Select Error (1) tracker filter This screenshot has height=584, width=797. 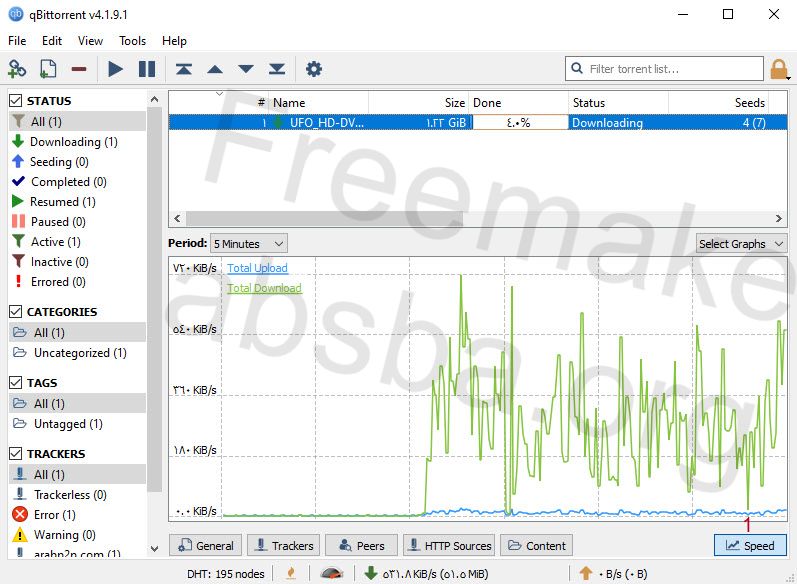point(77,515)
